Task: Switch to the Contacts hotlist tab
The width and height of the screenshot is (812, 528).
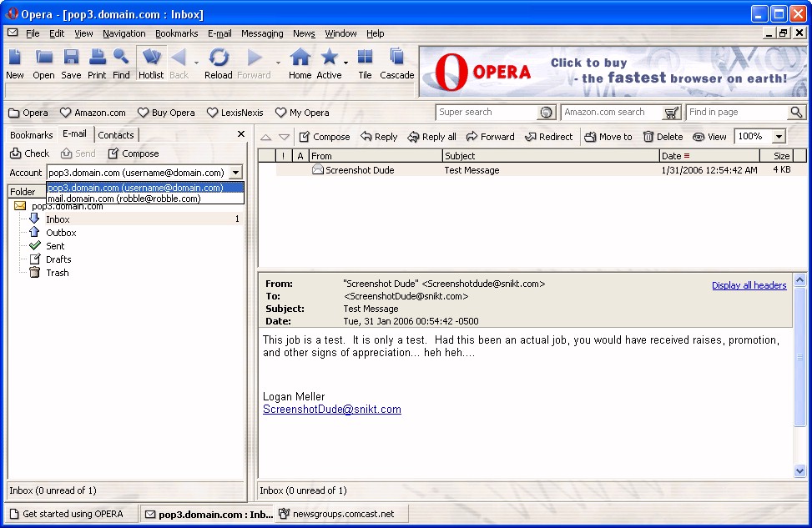Action: [116, 135]
